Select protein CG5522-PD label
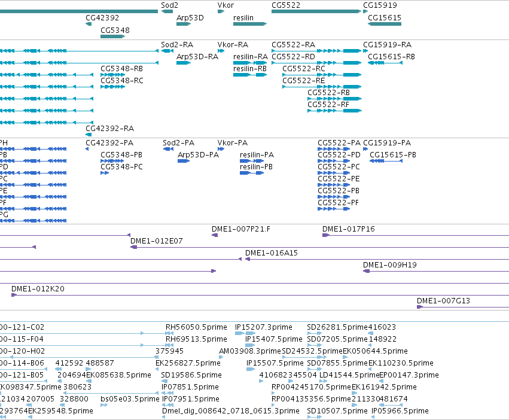This screenshot has height=420, width=509. [339, 155]
